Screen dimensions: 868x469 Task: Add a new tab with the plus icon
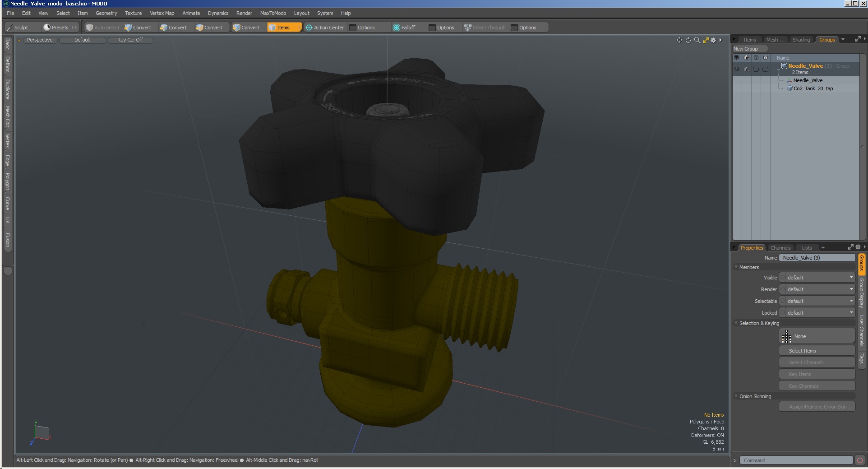[823, 248]
